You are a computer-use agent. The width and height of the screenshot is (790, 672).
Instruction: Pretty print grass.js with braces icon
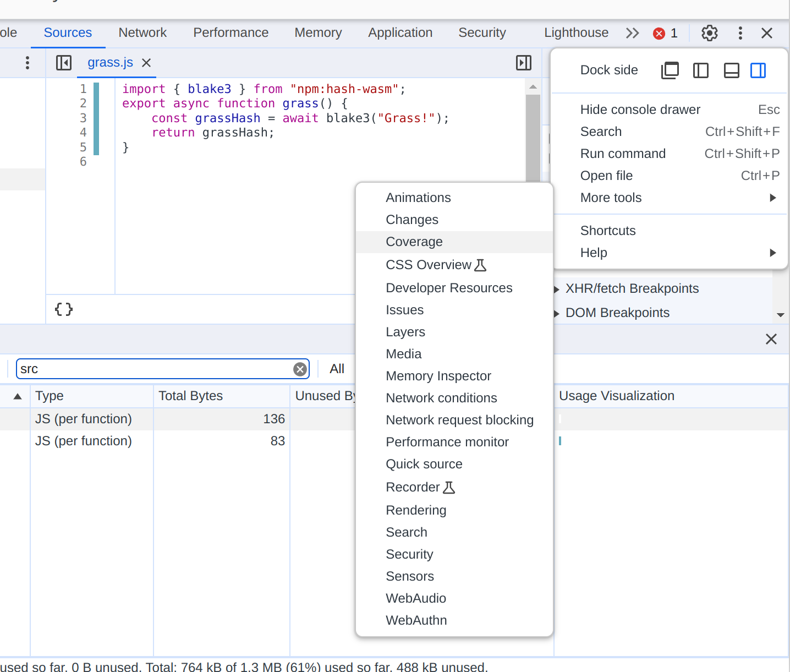[x=64, y=309]
